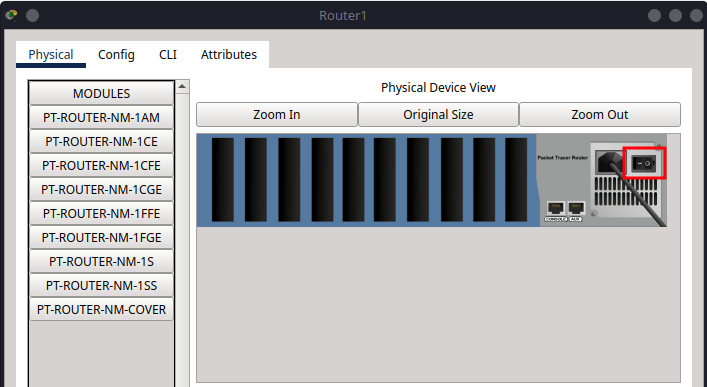Click the last empty slot beside the Packet Tracer label
The image size is (707, 387).
click(x=516, y=180)
